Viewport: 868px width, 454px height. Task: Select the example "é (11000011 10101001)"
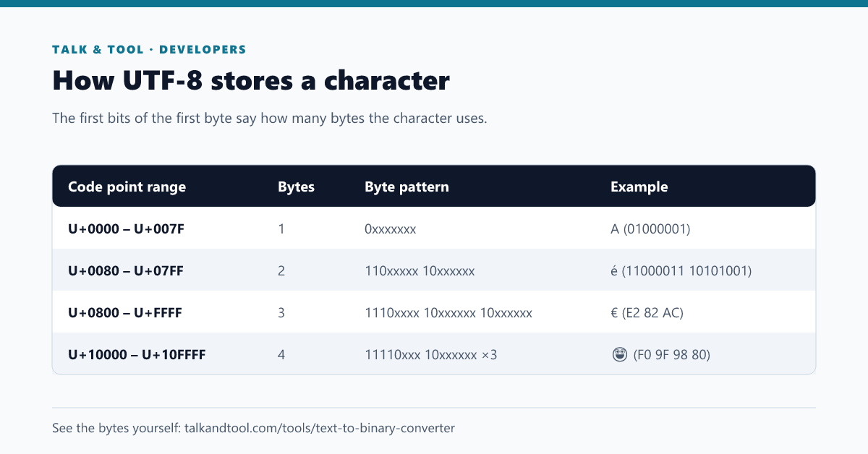click(x=681, y=271)
